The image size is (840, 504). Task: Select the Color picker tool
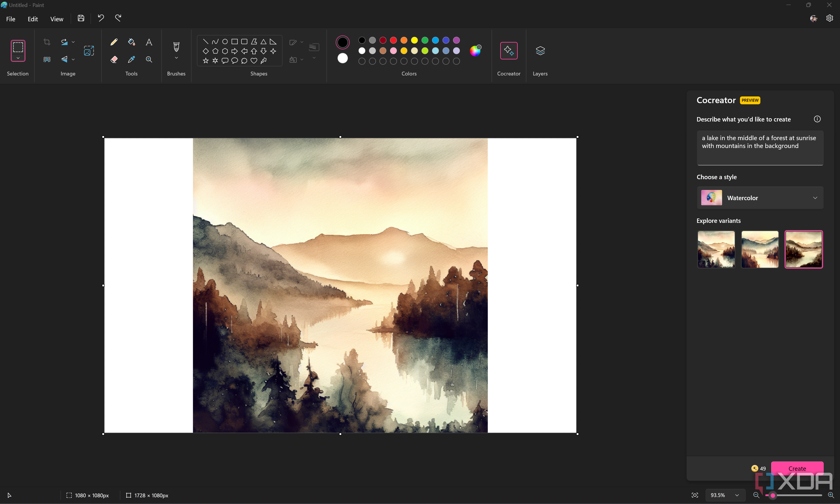click(x=132, y=59)
